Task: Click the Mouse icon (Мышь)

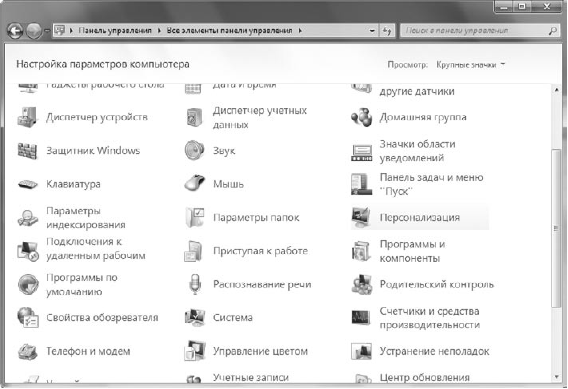Action: point(194,183)
